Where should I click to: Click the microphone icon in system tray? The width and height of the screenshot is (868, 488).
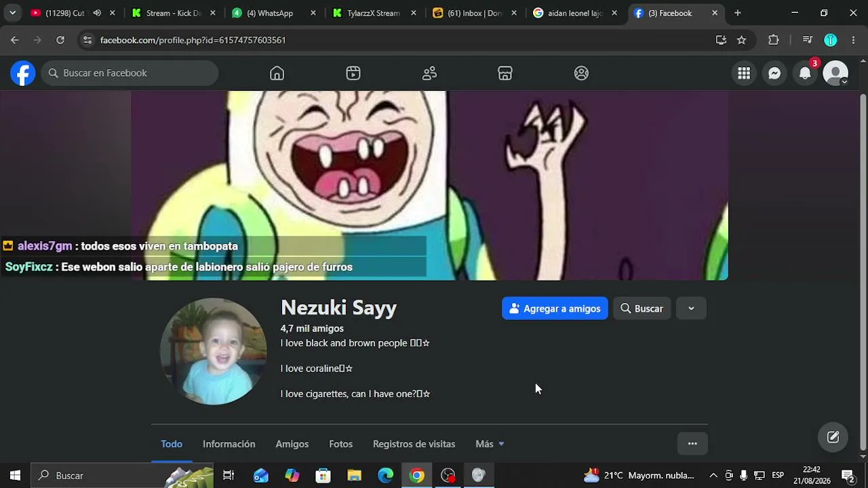point(744,475)
